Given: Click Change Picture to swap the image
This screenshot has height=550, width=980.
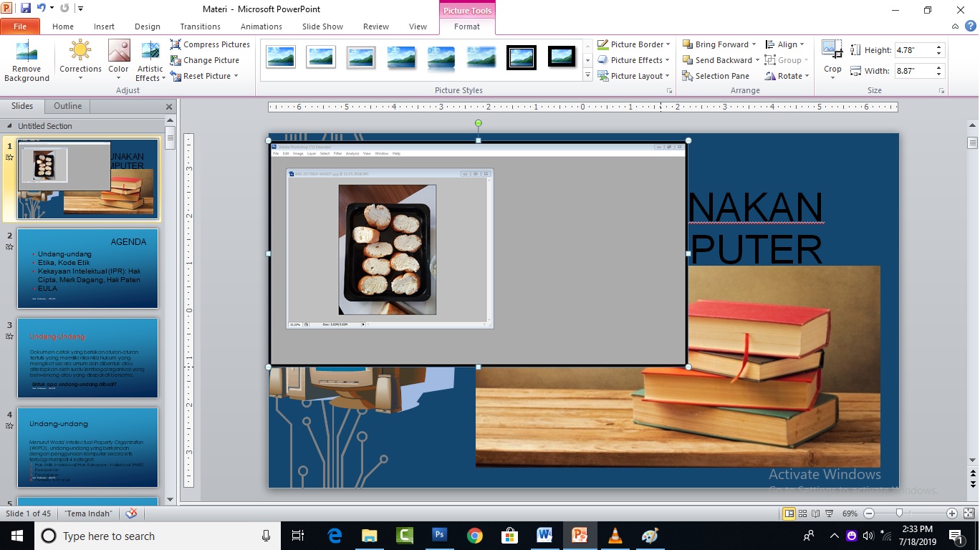Looking at the screenshot, I should click(208, 60).
